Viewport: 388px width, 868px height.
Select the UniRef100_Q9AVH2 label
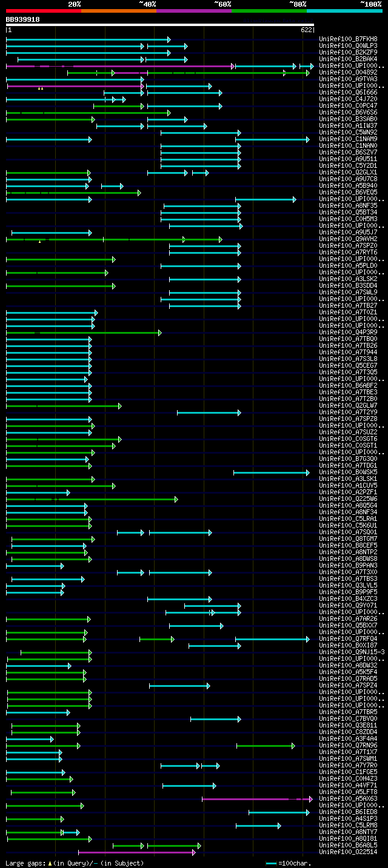(348, 239)
